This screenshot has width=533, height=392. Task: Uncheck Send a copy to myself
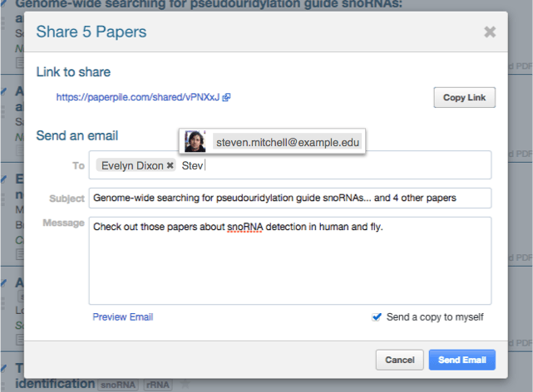coord(377,317)
